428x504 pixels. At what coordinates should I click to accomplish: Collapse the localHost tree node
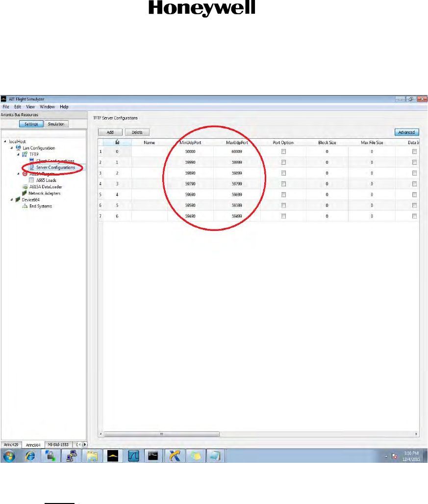(x=5, y=141)
